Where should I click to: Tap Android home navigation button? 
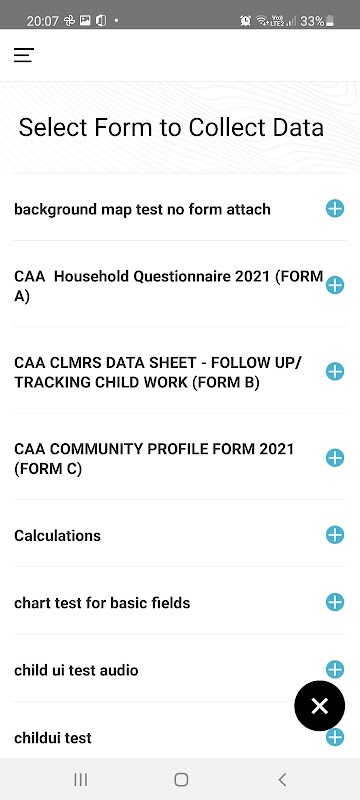(181, 779)
